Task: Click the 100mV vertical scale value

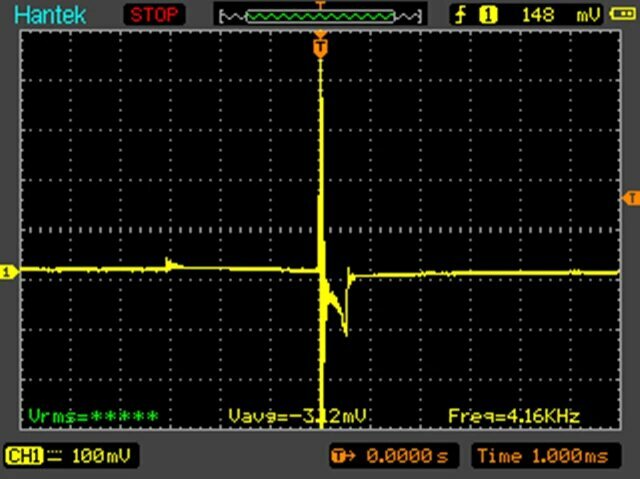Action: pyautogui.click(x=101, y=455)
